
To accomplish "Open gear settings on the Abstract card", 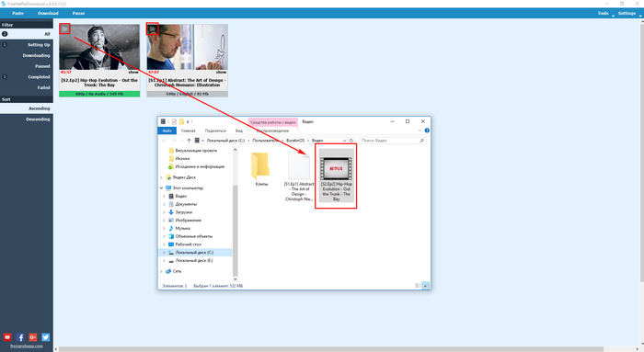I will [x=211, y=28].
